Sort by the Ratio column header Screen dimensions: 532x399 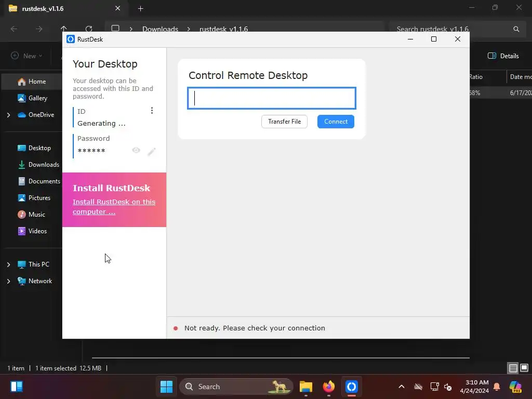click(x=476, y=77)
